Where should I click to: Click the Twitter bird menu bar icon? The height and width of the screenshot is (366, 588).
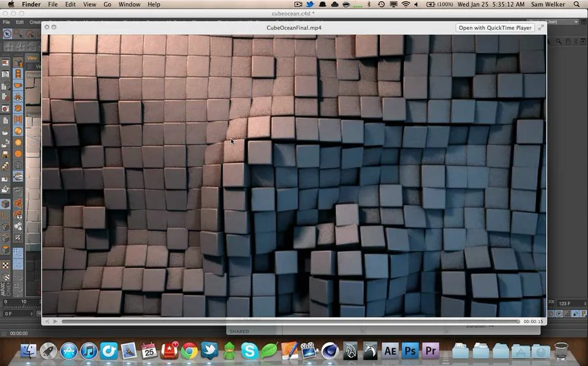(x=310, y=4)
